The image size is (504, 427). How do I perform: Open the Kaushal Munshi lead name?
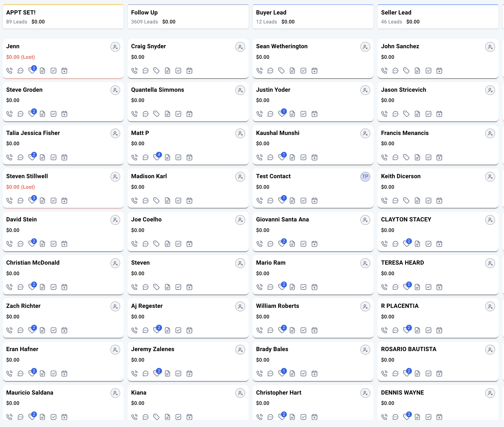[278, 133]
